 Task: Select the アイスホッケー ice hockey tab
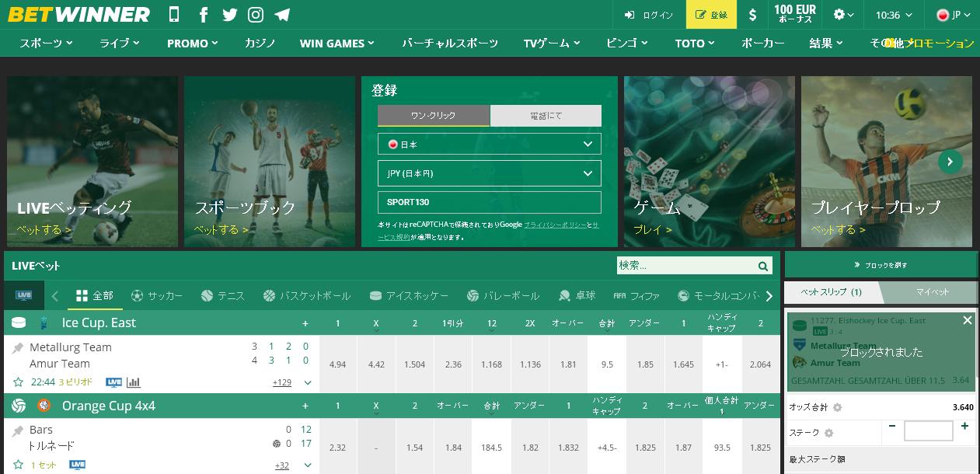coord(409,295)
